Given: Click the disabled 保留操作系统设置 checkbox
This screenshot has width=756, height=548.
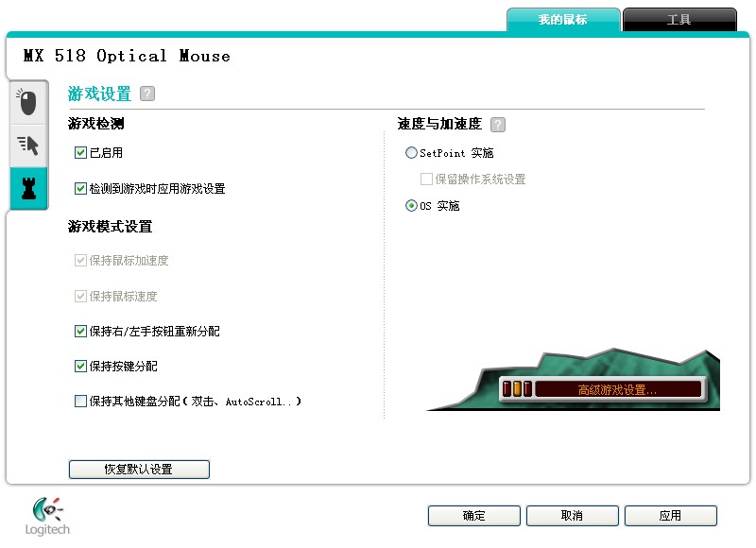Looking at the screenshot, I should click(426, 180).
